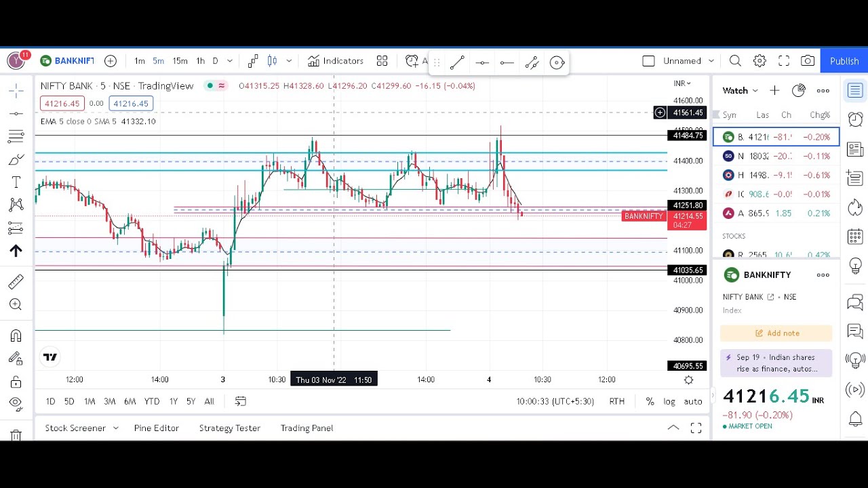The width and height of the screenshot is (868, 488).
Task: Click the zoom in magnifier tool
Action: pos(16,304)
